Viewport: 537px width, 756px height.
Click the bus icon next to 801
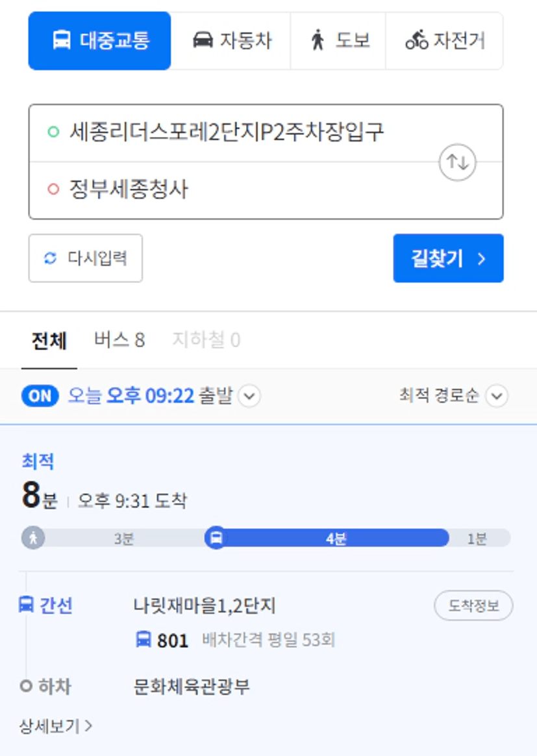pyautogui.click(x=144, y=640)
